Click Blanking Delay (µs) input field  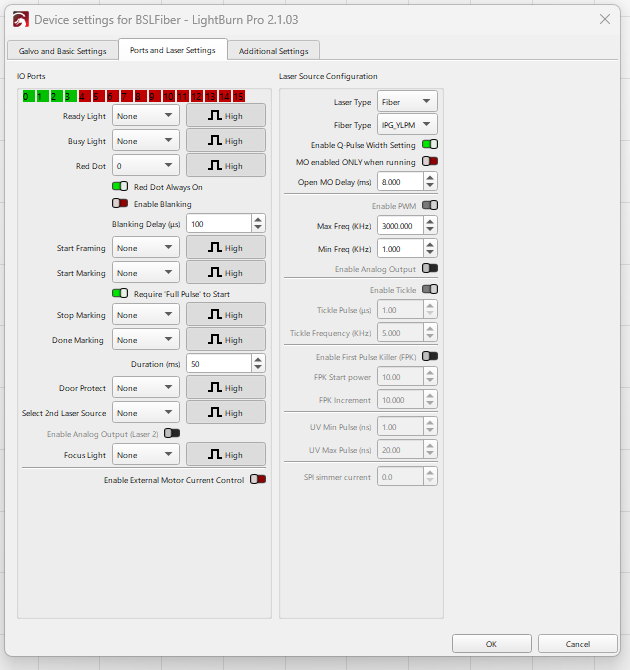[219, 223]
